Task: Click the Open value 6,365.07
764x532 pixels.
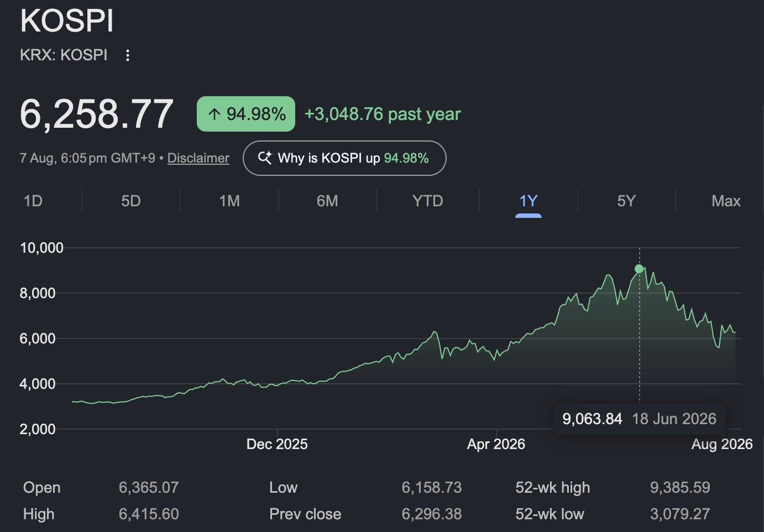Action: [x=149, y=488]
